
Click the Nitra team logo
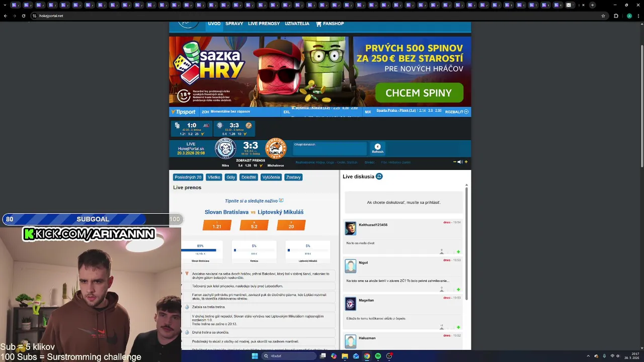pyautogui.click(x=225, y=148)
